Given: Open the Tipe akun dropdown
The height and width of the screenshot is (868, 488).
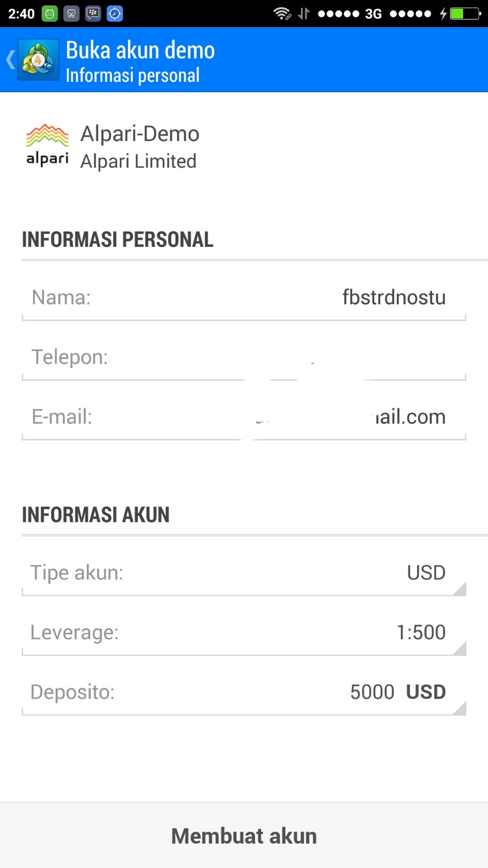Looking at the screenshot, I should (244, 573).
